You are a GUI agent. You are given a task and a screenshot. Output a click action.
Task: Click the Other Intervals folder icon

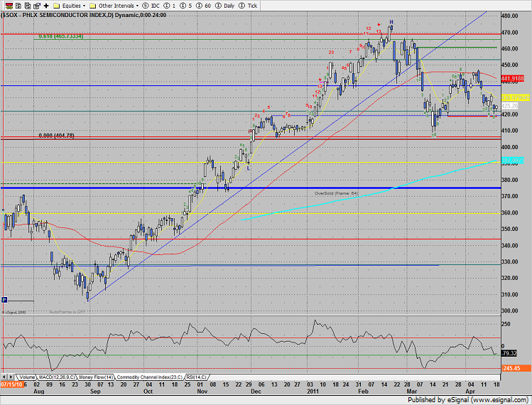[x=92, y=6]
